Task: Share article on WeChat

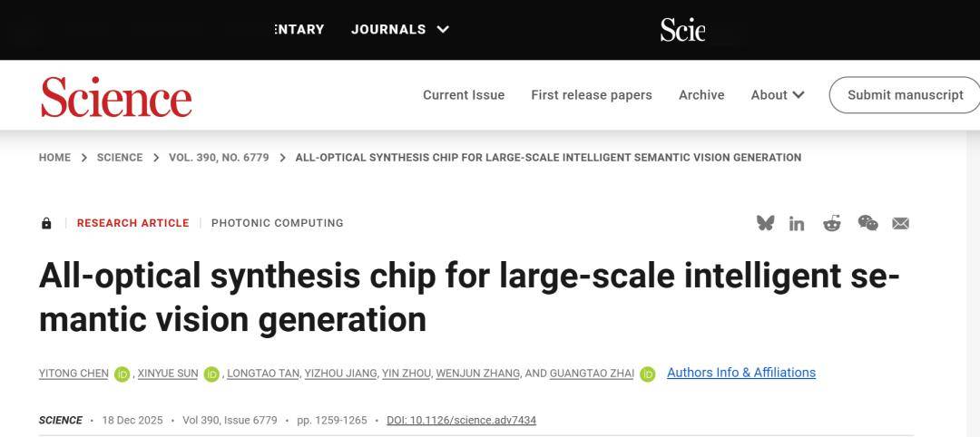Action: [x=867, y=223]
